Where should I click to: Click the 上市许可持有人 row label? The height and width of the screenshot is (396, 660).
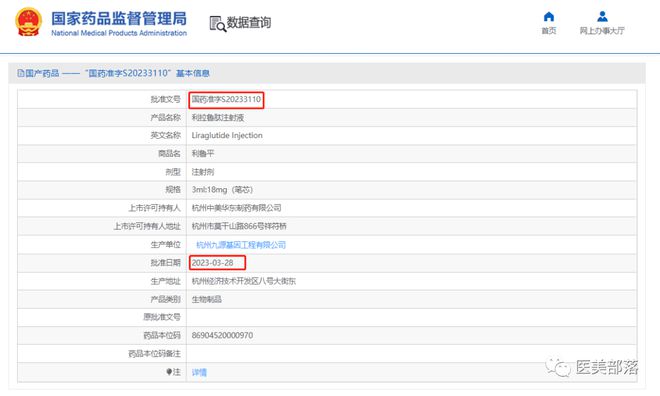[154, 208]
